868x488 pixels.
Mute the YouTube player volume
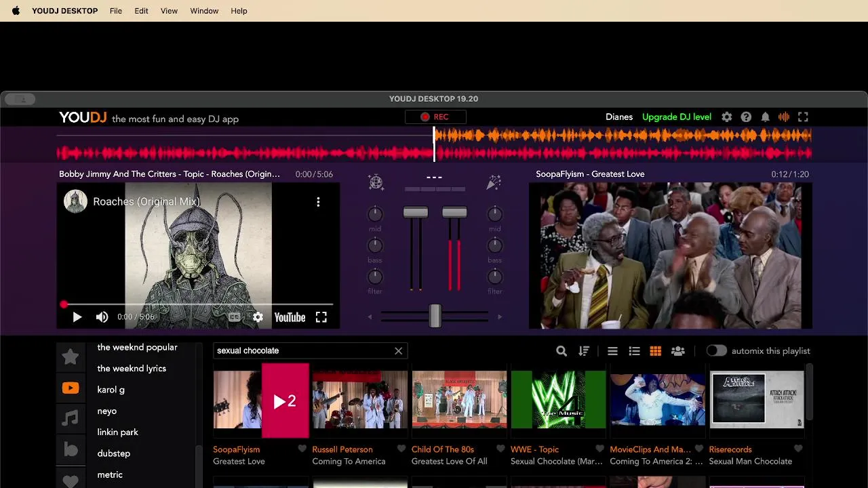pyautogui.click(x=102, y=317)
